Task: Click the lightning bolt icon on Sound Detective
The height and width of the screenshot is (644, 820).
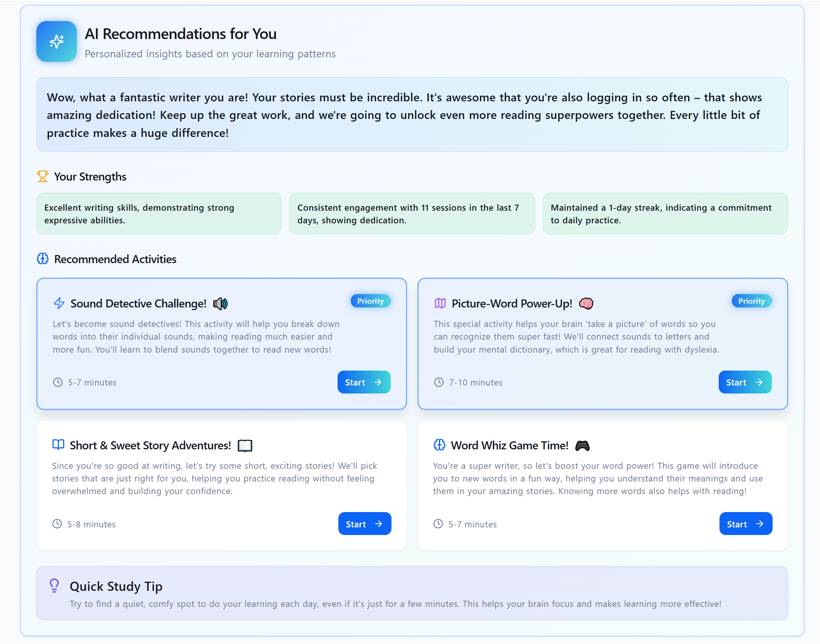Action: click(59, 303)
